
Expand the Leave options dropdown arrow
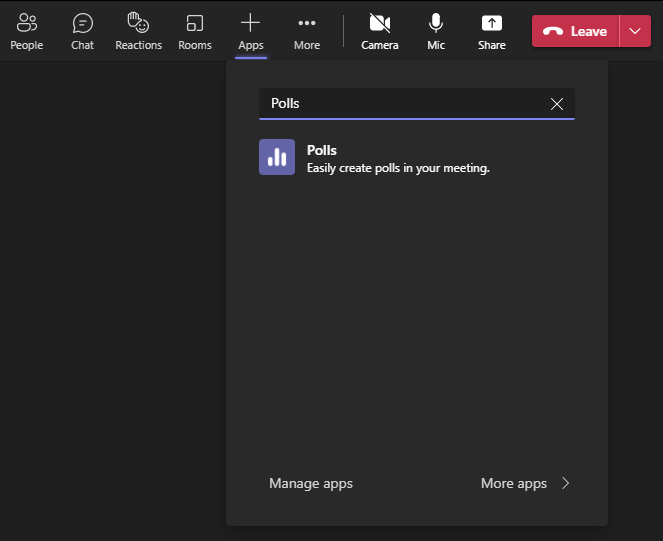pos(635,31)
